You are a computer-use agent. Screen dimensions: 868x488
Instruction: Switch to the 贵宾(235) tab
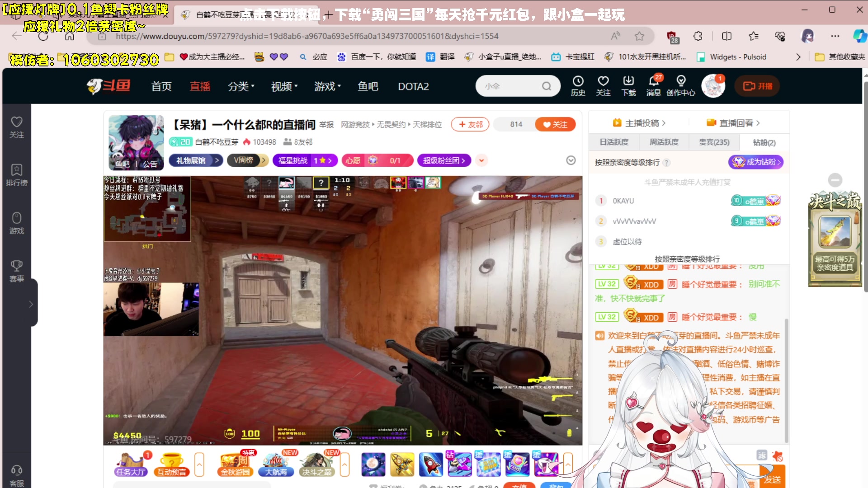(713, 142)
